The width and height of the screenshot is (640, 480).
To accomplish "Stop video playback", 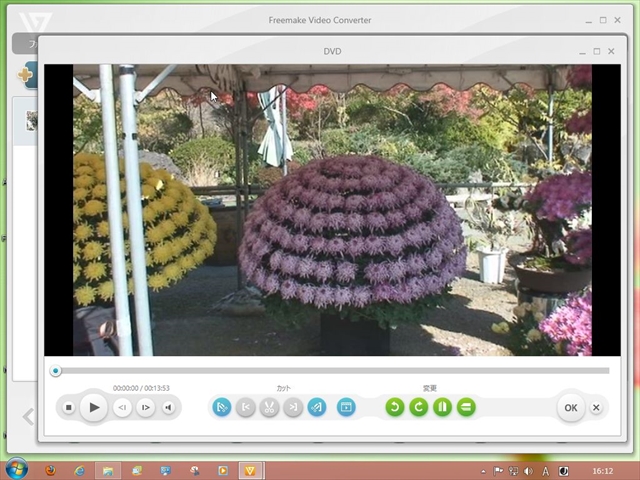I will (68, 407).
